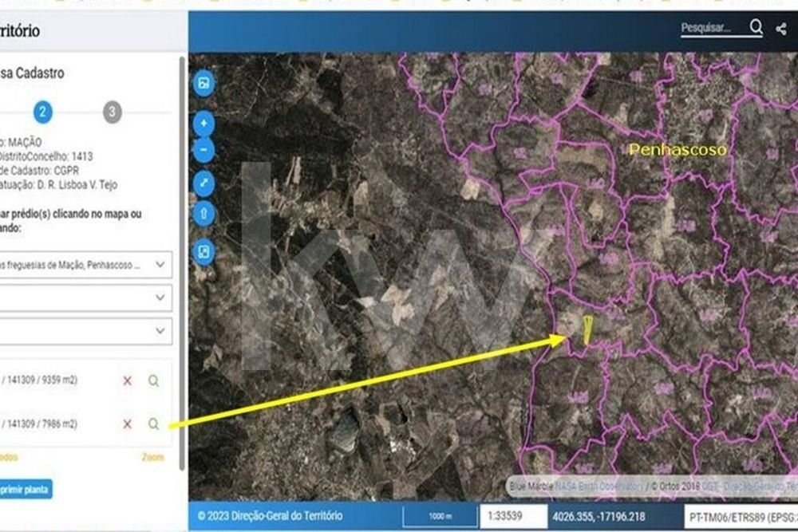Screen dimensions: 798x532
Task: Click the upload arrow map tool
Action: pyautogui.click(x=203, y=213)
